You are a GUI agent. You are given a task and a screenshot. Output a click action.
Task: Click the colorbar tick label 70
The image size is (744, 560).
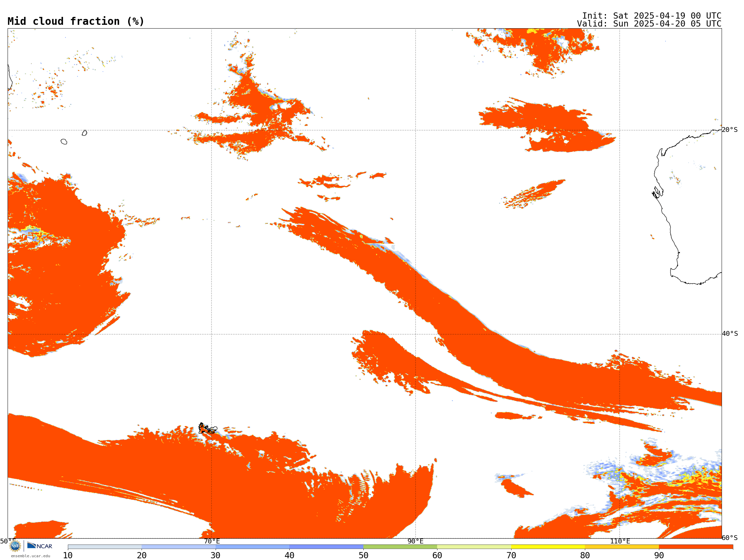[511, 555]
